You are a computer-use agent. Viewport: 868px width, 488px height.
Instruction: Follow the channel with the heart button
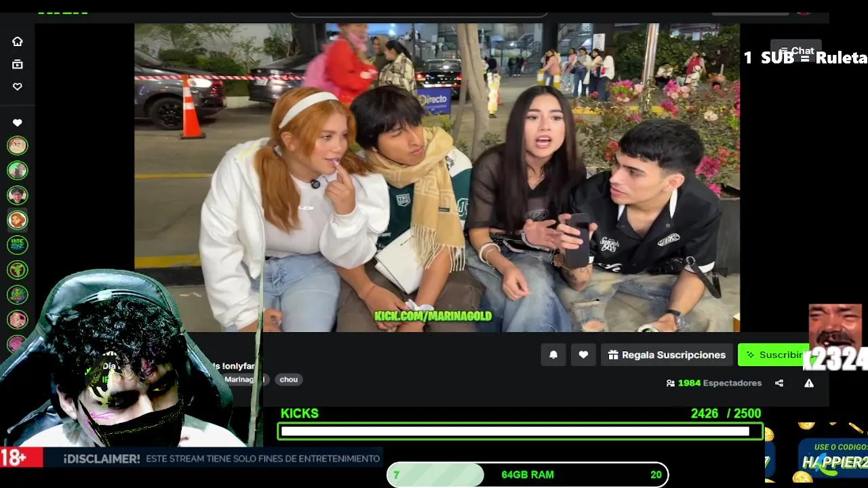coord(583,354)
